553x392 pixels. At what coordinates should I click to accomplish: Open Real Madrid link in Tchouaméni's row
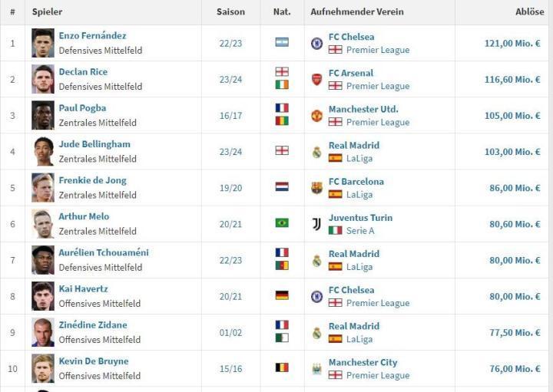coord(353,253)
